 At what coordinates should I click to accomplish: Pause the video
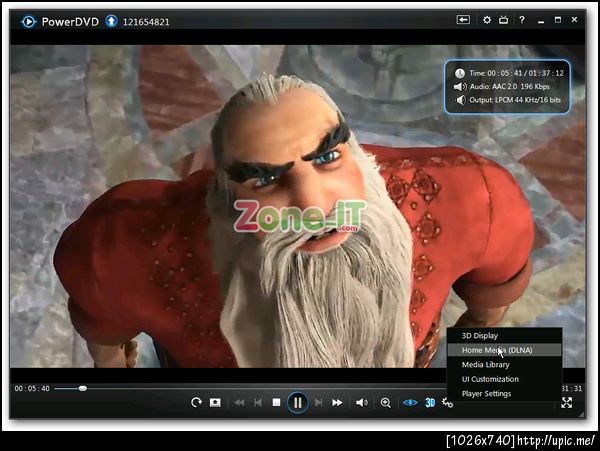tap(297, 402)
